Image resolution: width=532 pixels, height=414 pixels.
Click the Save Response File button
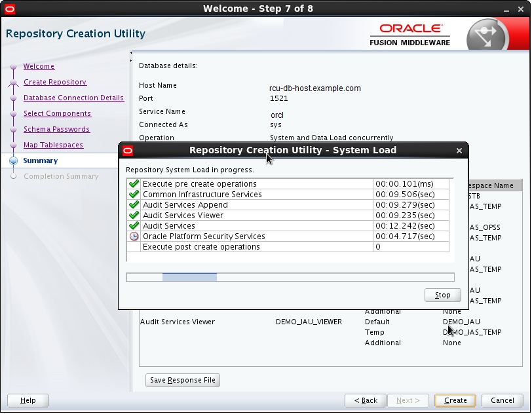point(183,380)
